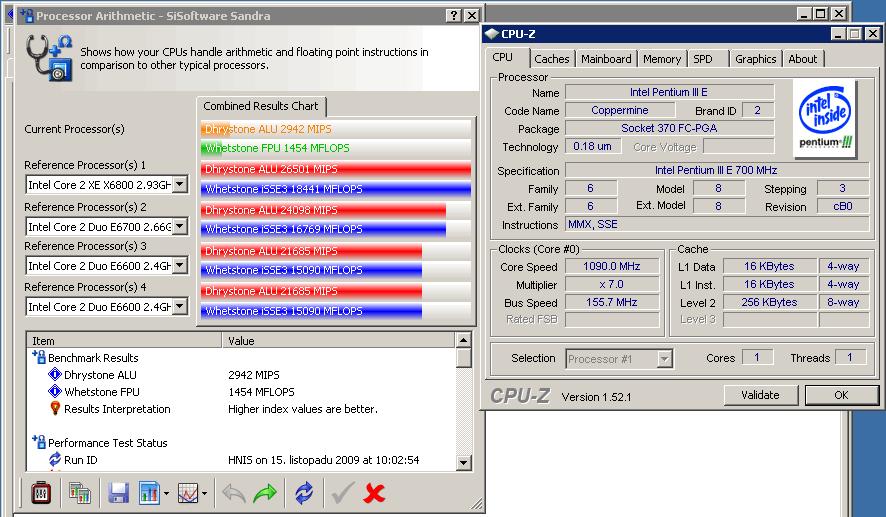The image size is (886, 517).
Task: Open the SPD tab in CPU-Z
Action: [x=703, y=59]
